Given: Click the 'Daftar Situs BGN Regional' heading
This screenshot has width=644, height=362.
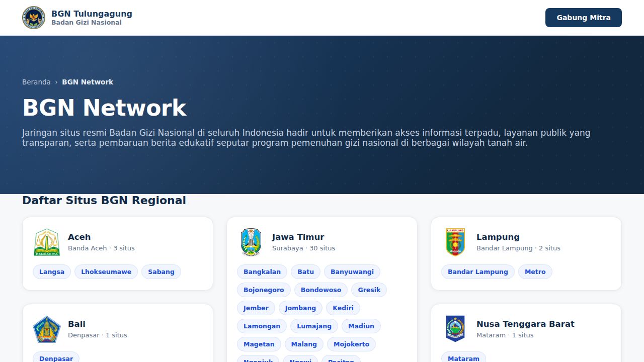Looking at the screenshot, I should point(104,200).
